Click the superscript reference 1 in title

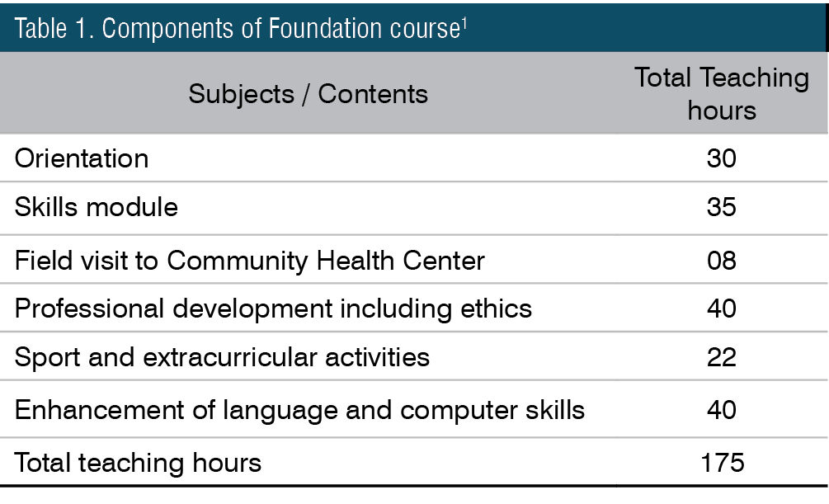coord(464,22)
